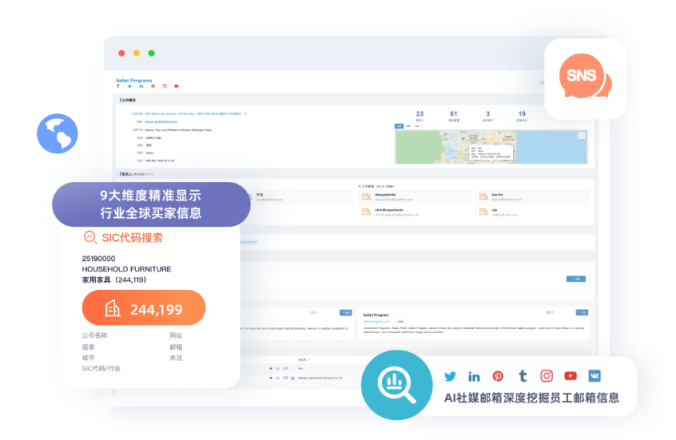
Task: Open the Pinterest icon in bottom banner
Action: tap(498, 376)
